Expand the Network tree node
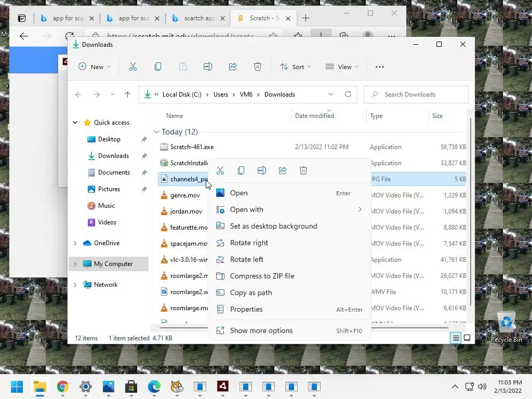532x399 pixels. [x=75, y=285]
